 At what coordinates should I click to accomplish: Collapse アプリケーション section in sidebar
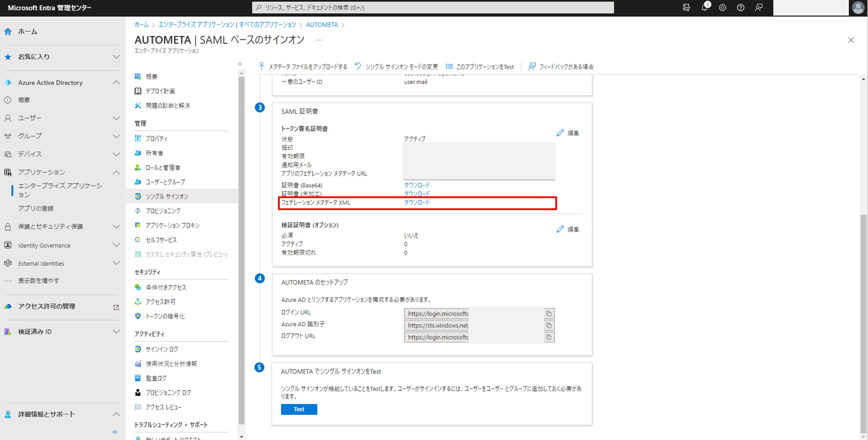(x=116, y=172)
